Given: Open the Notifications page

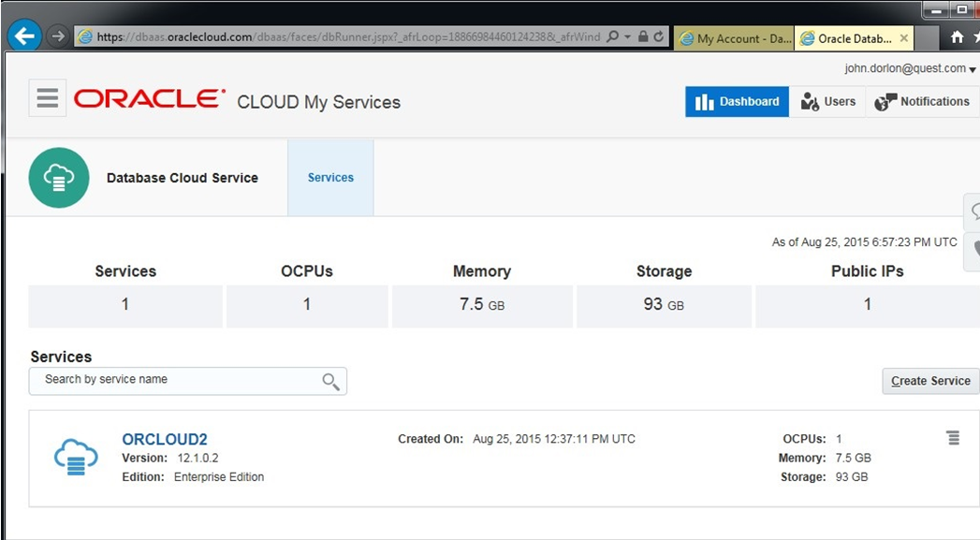Looking at the screenshot, I should pyautogui.click(x=922, y=101).
